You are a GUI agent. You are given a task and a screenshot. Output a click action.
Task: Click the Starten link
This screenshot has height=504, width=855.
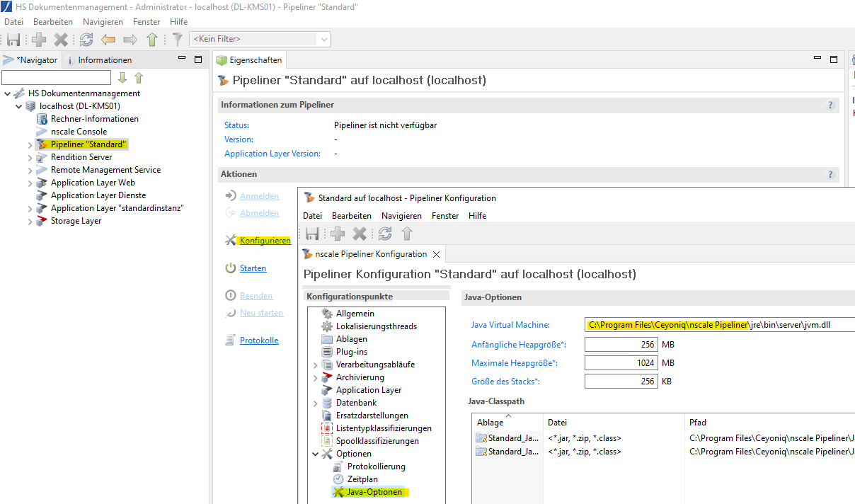[253, 268]
